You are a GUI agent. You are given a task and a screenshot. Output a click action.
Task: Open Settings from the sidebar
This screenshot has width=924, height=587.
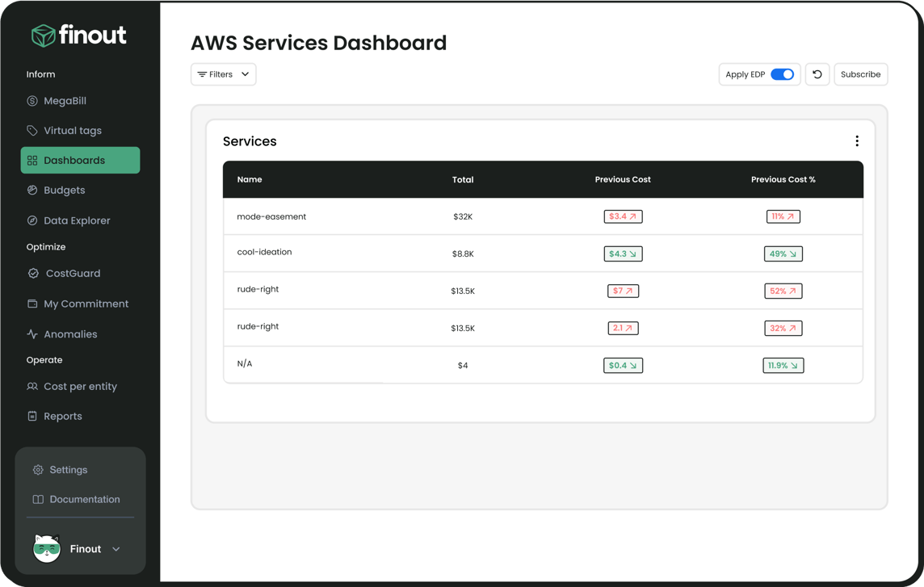(x=67, y=469)
